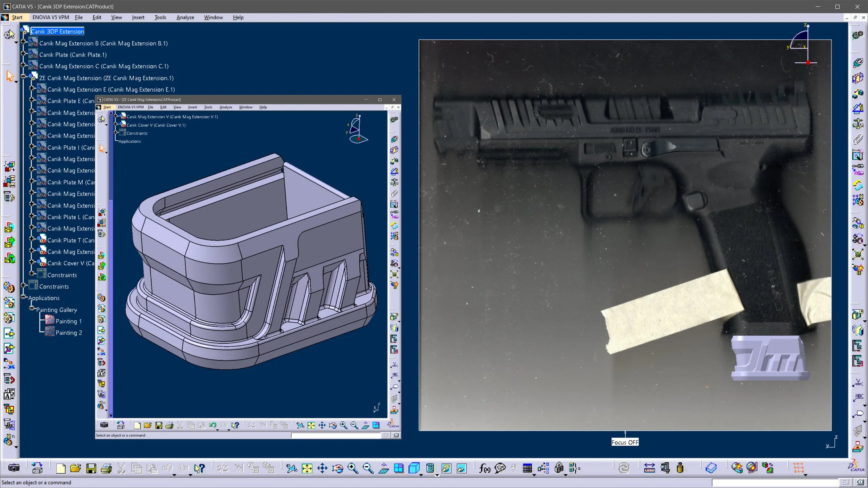Toggle Swap Visible Space
This screenshot has height=488, width=868.
(x=461, y=468)
